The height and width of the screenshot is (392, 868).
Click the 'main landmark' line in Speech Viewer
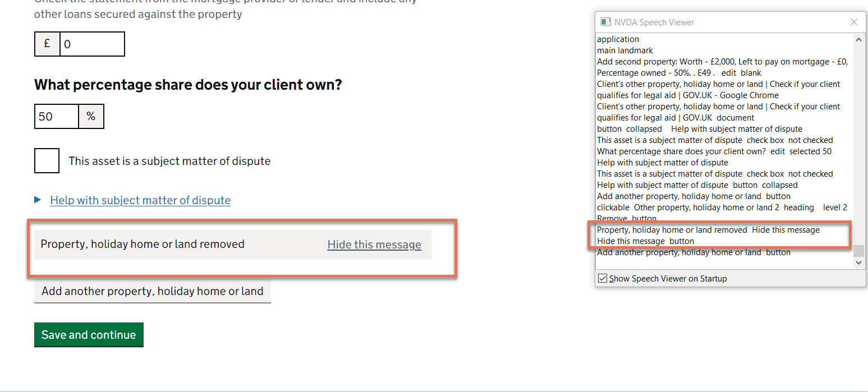pyautogui.click(x=625, y=50)
